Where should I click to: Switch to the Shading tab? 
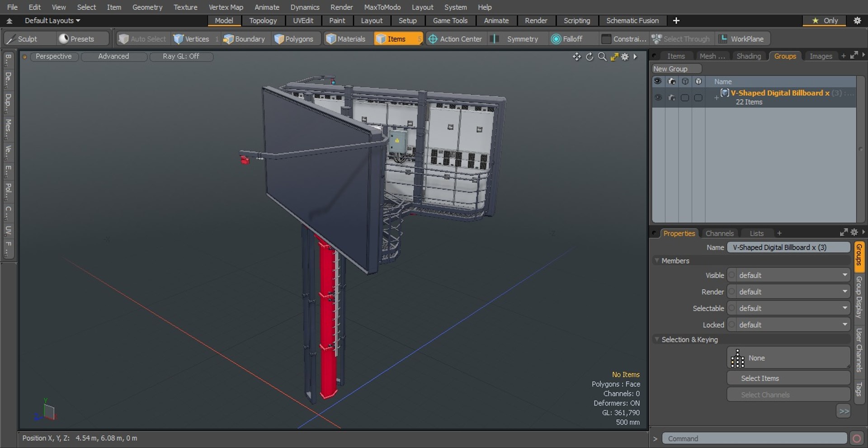[x=749, y=56]
